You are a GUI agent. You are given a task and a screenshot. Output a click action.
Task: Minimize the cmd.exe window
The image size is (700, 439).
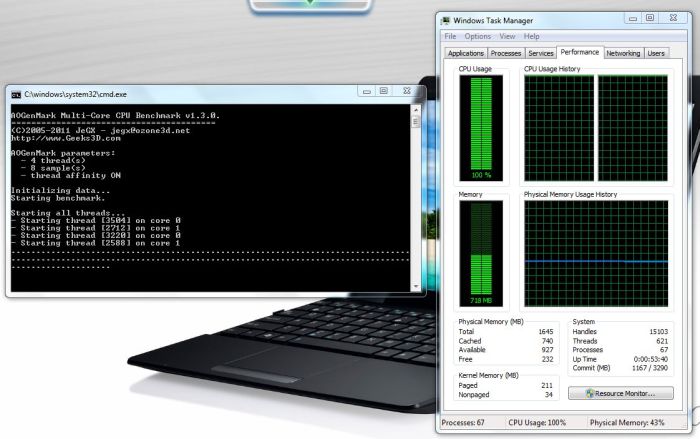367,92
